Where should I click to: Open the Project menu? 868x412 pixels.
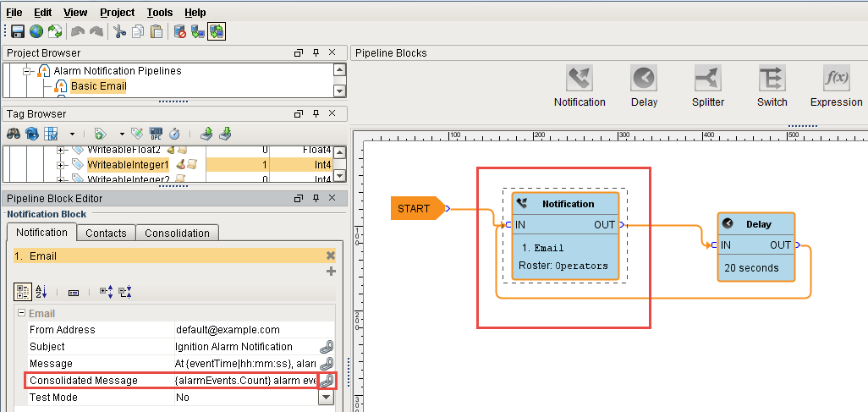pos(117,13)
